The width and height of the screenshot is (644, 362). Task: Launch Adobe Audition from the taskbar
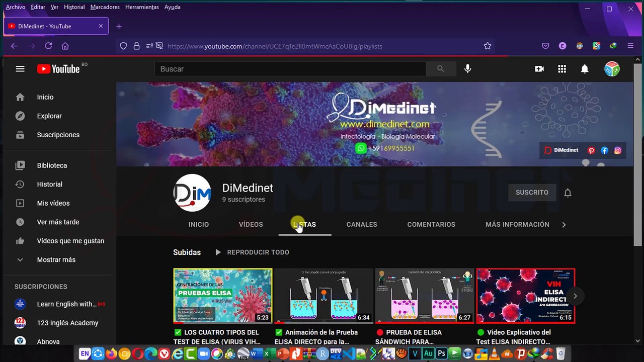[x=429, y=354]
